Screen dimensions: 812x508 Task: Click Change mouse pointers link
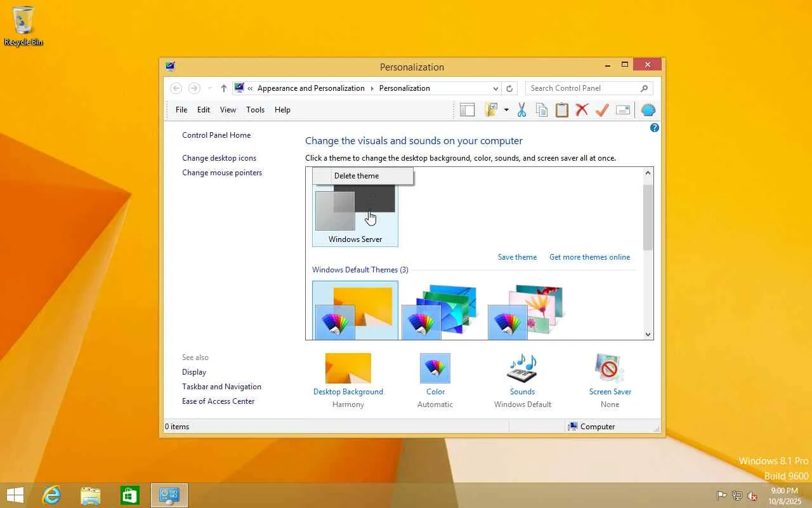tap(222, 173)
